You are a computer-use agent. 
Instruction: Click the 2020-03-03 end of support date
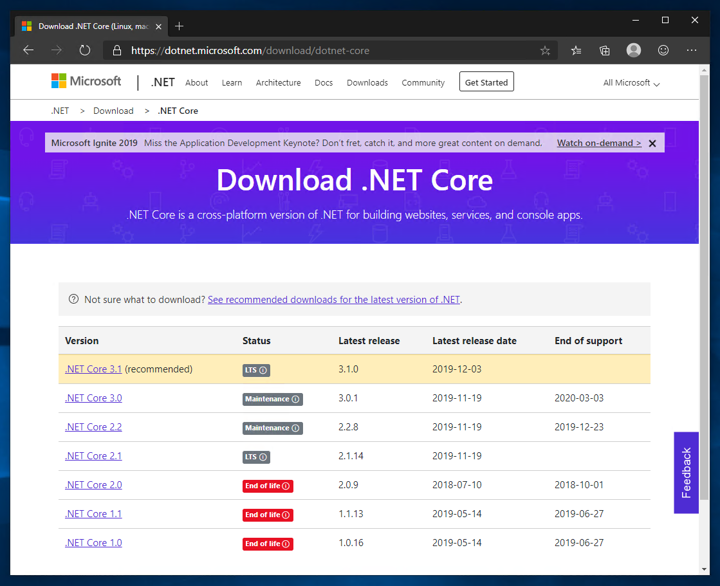click(579, 398)
